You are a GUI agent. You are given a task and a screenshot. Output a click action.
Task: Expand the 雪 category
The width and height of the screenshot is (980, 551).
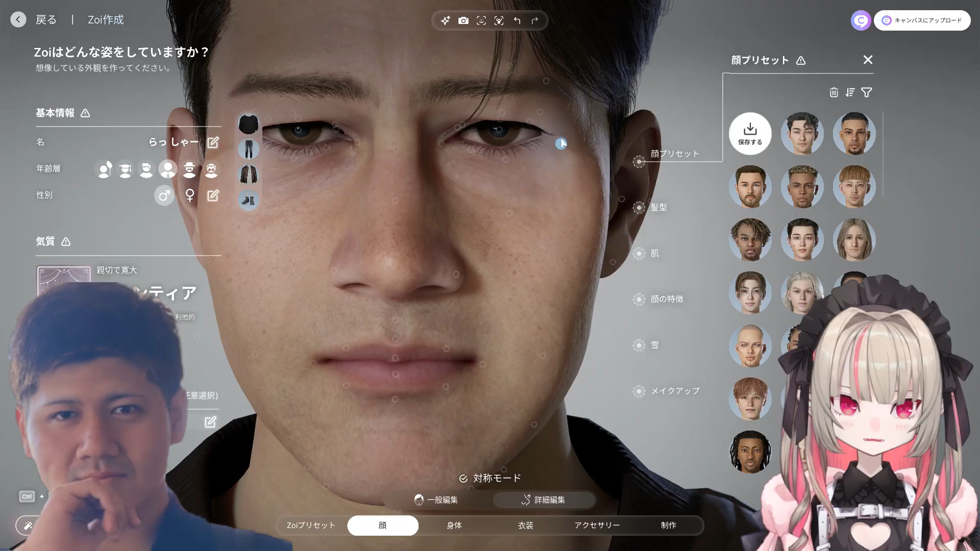639,345
